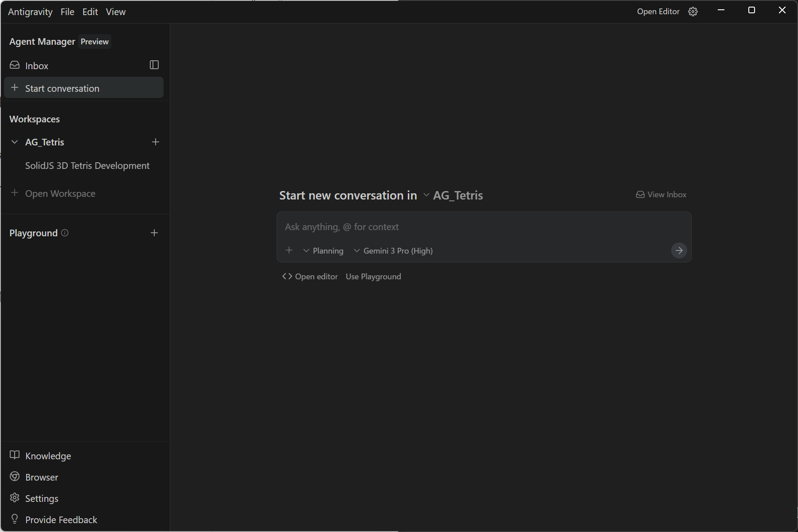Click the settings gear icon near Open Editor

pos(693,12)
